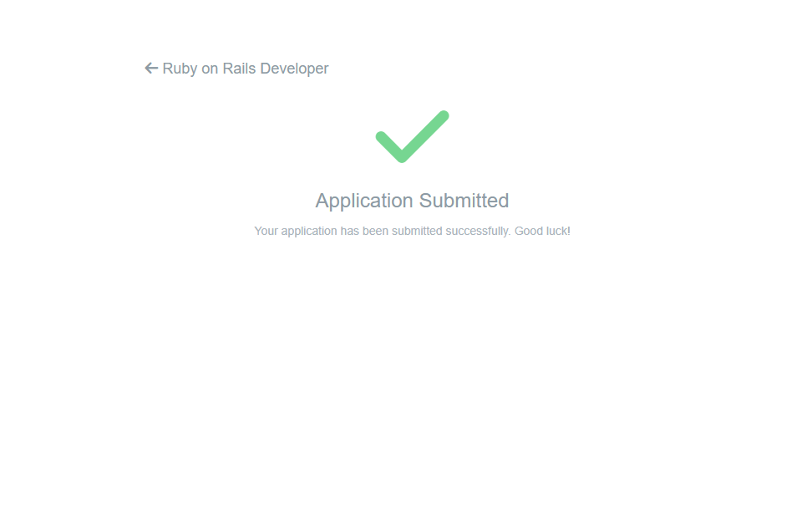Click the word 'luck!' ending the message

[556, 231]
